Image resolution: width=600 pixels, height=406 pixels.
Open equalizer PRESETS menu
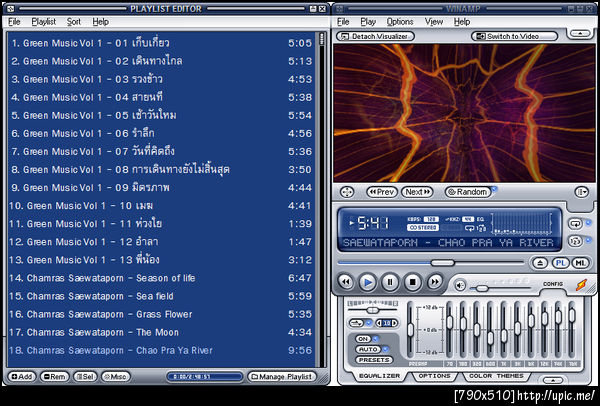pos(374,360)
